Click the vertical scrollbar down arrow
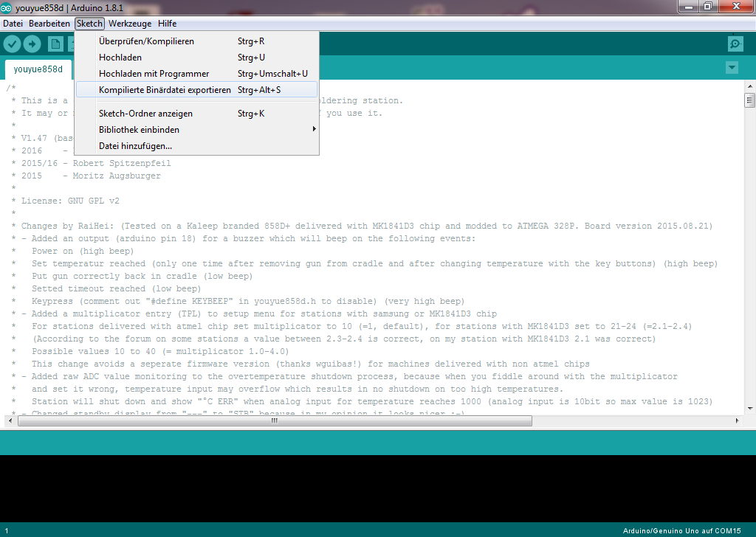This screenshot has height=537, width=756. point(750,409)
